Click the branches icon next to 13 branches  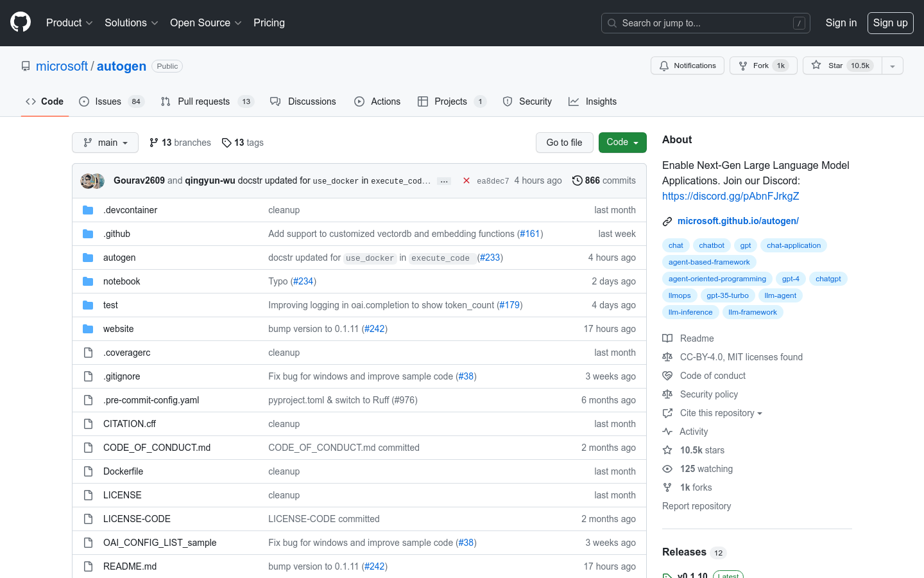[154, 143]
